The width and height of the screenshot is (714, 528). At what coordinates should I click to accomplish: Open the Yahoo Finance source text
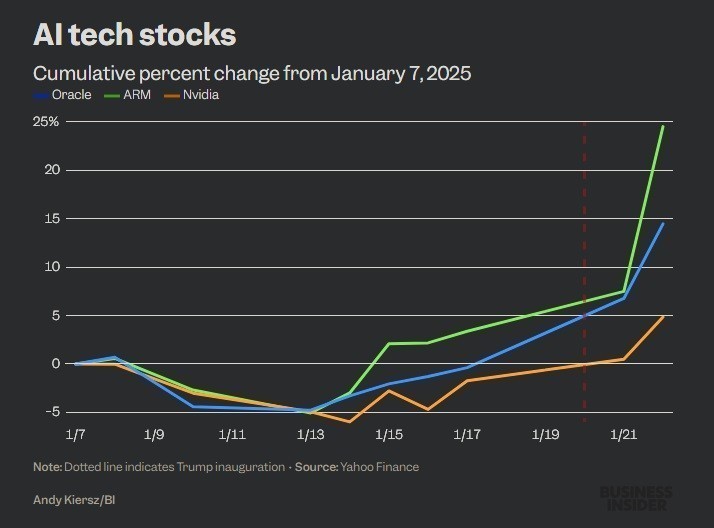click(381, 467)
